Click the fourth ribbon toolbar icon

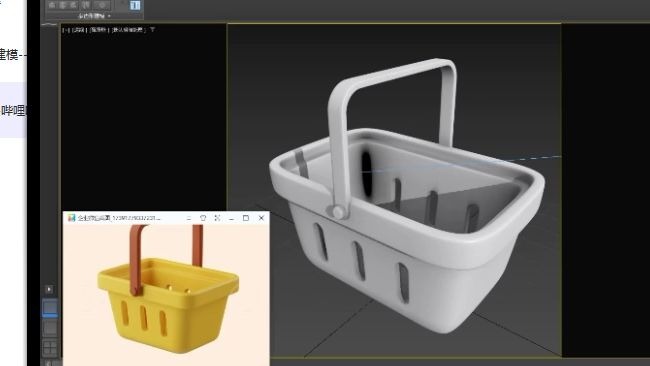pos(85,5)
